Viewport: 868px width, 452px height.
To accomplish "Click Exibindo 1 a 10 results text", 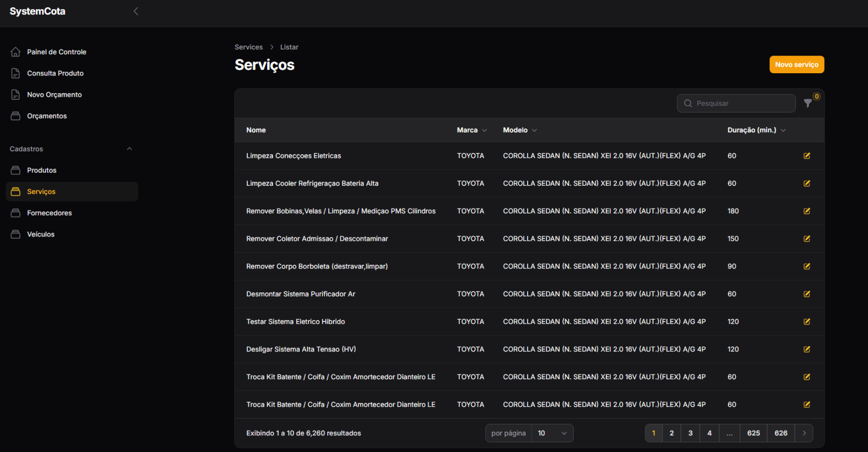I will (x=303, y=433).
